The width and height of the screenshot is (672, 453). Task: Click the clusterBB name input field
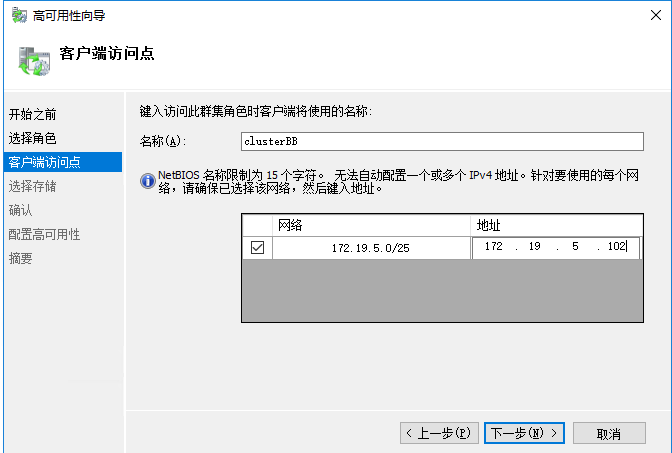(442, 141)
